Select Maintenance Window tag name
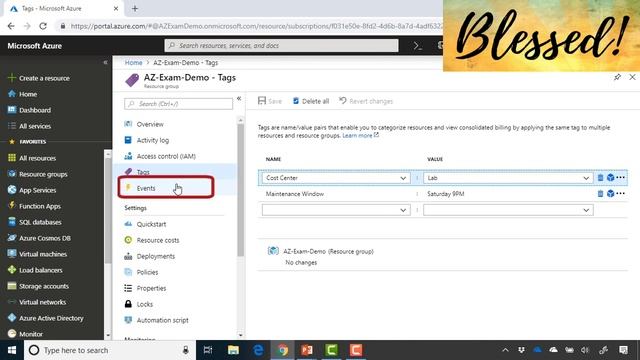 point(295,194)
